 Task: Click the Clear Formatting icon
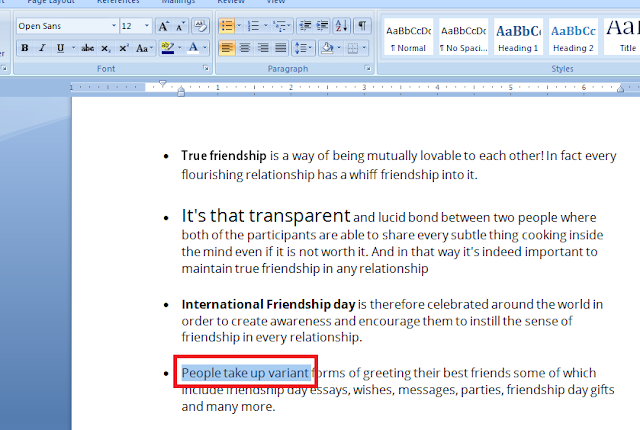200,27
